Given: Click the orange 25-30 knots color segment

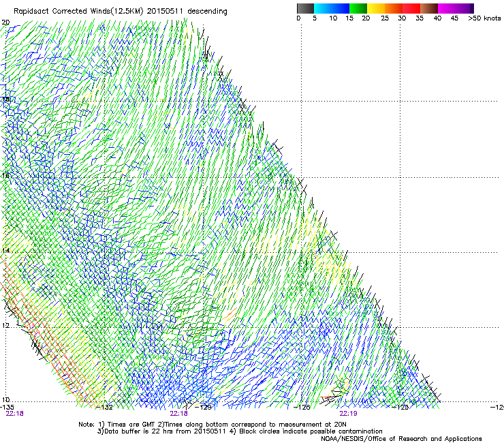Looking at the screenshot, I should click(x=394, y=8).
